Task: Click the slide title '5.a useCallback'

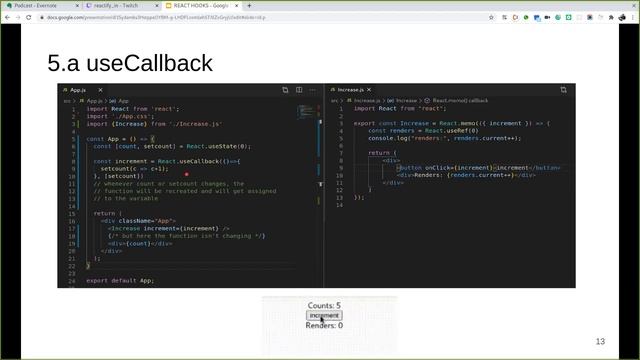Action: (x=130, y=63)
